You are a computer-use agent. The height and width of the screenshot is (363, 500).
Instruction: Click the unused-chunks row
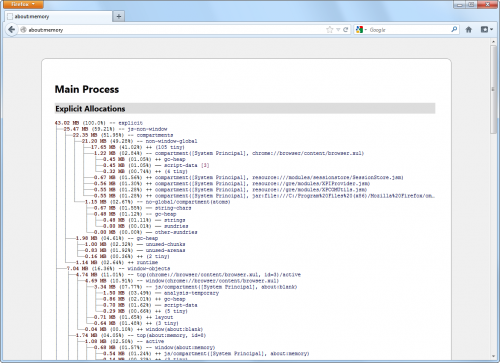point(135,244)
